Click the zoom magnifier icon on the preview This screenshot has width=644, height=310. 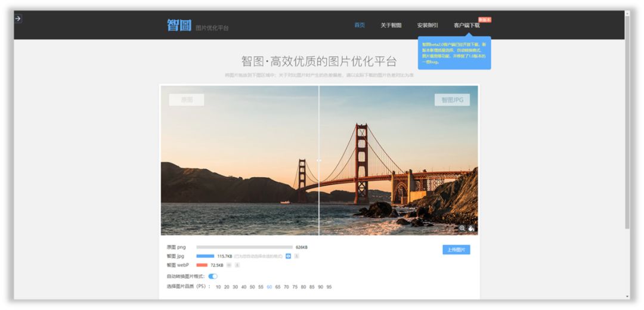[x=462, y=228]
